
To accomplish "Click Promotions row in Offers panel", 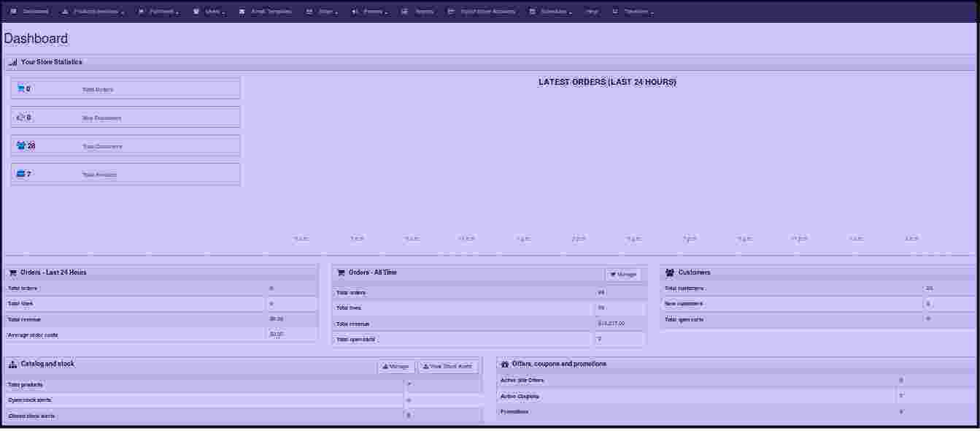I will (x=736, y=411).
